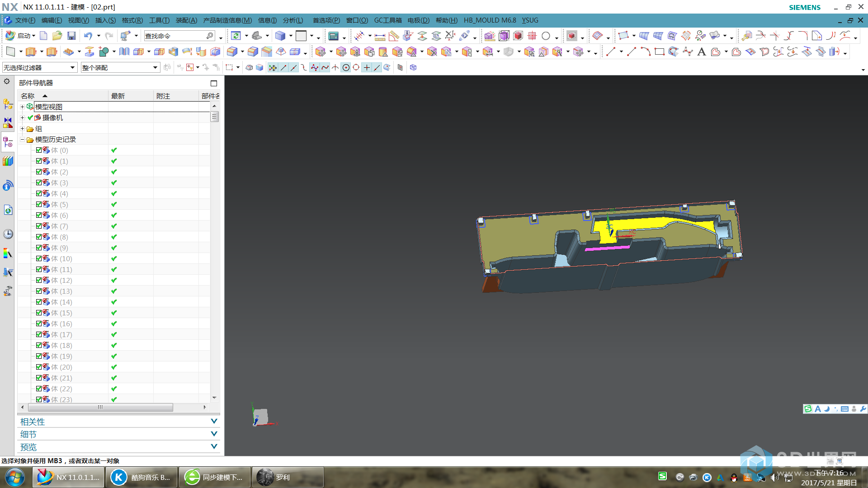
Task: Expand 组 folder node
Action: pyautogui.click(x=22, y=129)
